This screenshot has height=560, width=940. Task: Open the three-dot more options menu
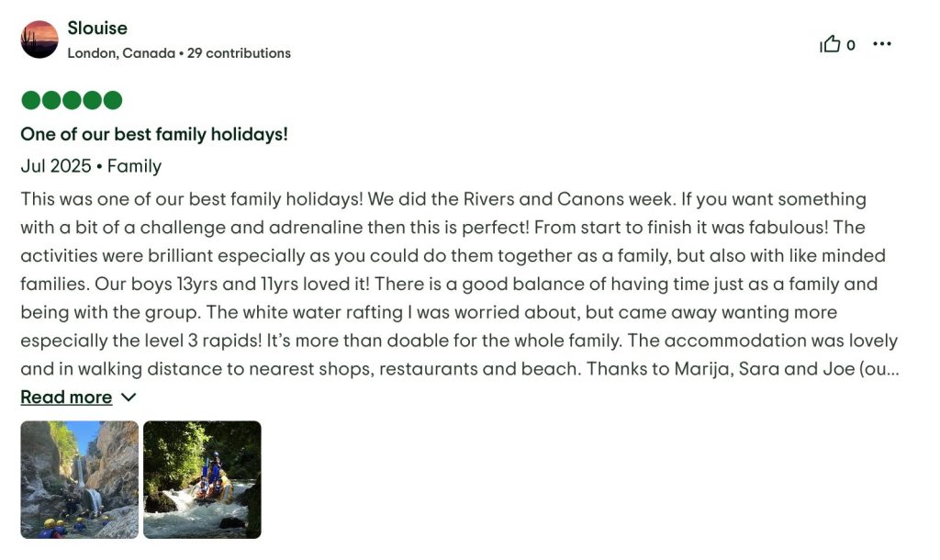tap(882, 44)
